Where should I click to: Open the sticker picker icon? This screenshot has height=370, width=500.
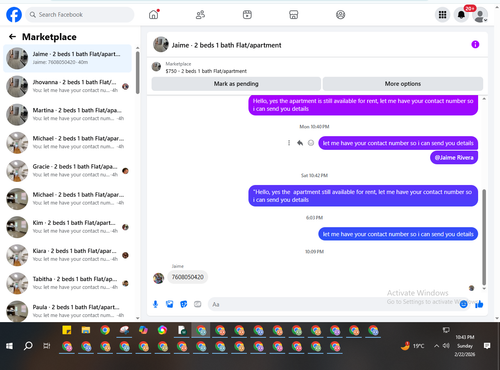click(x=184, y=304)
